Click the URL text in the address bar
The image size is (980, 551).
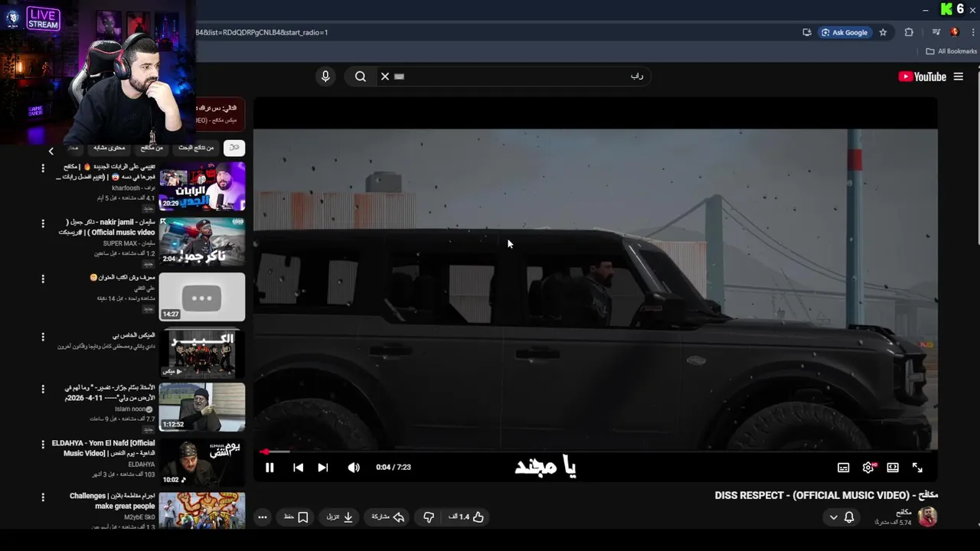[x=262, y=32]
